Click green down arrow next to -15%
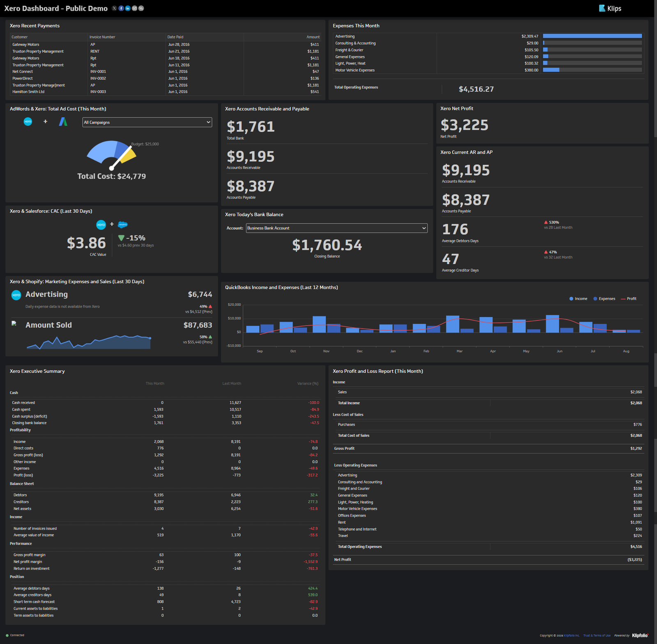Image resolution: width=657 pixels, height=644 pixels. (x=121, y=238)
